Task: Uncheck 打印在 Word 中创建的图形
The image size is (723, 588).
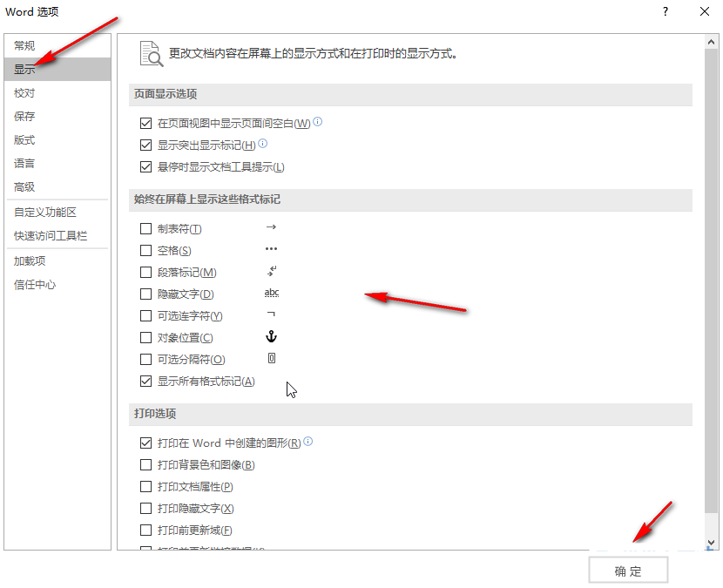Action: (x=146, y=443)
